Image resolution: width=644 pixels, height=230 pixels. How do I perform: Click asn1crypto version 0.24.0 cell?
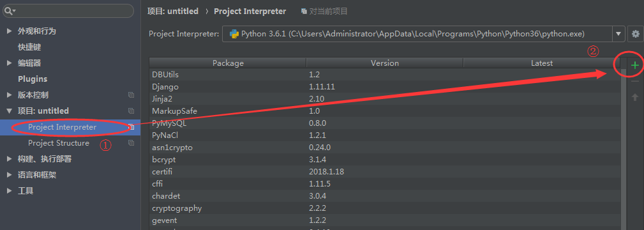(x=320, y=148)
